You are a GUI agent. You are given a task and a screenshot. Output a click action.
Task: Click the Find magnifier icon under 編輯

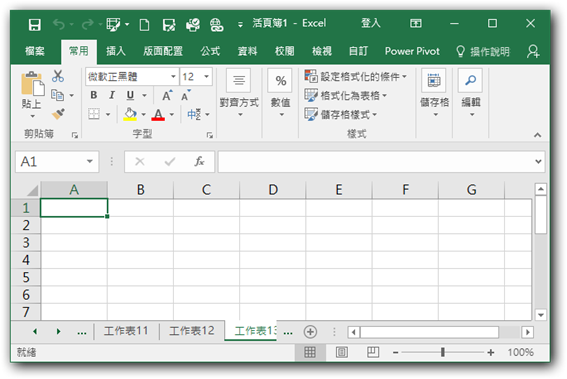coord(470,80)
